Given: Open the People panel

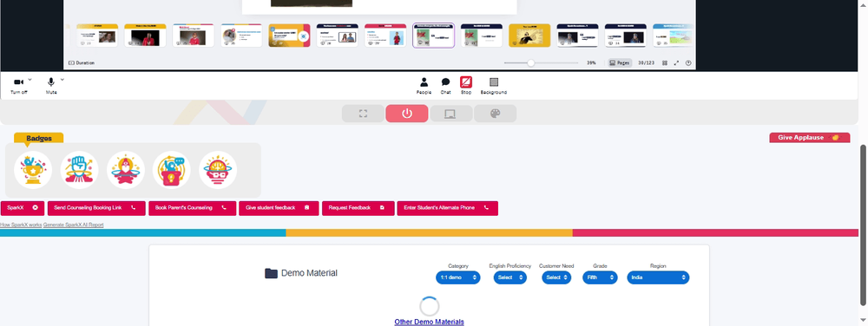Looking at the screenshot, I should [424, 86].
